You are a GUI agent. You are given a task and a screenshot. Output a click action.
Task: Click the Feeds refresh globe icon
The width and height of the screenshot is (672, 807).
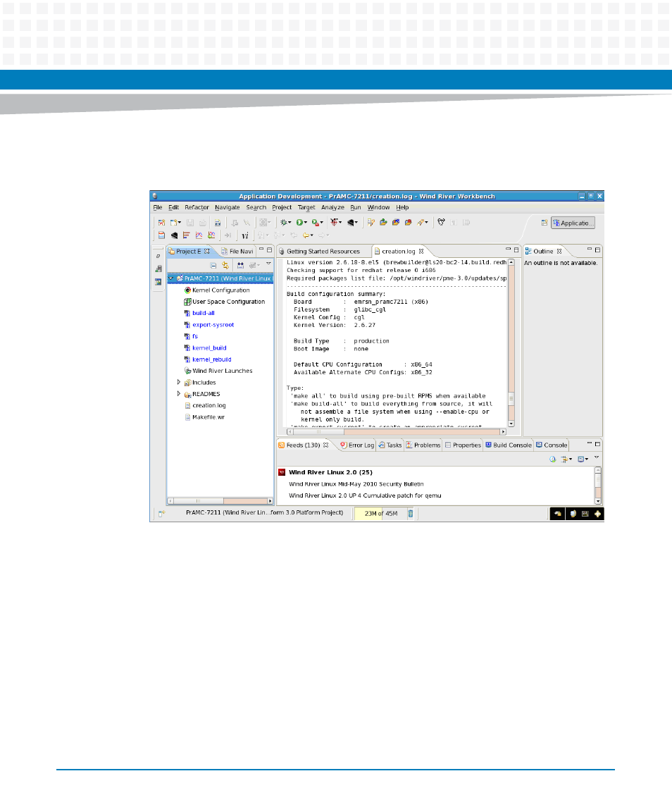(553, 459)
